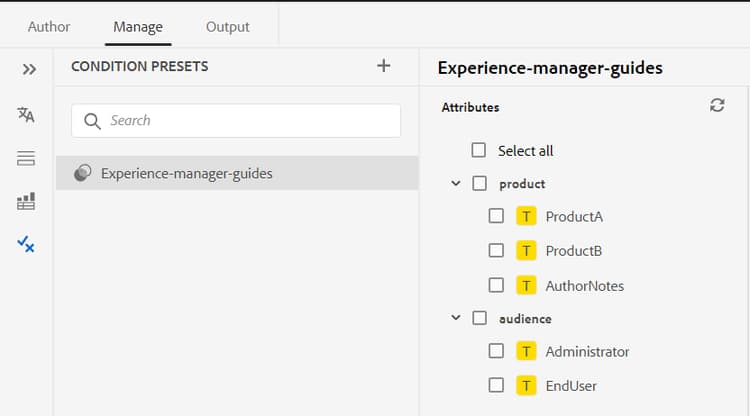This screenshot has height=416, width=750.
Task: Enable the ProductA condition checkbox
Action: [496, 216]
